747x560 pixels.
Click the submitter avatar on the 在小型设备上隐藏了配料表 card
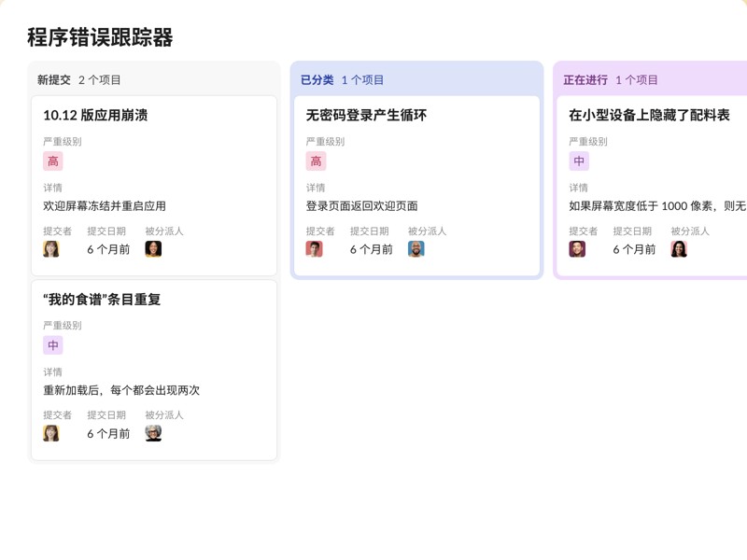pos(578,249)
